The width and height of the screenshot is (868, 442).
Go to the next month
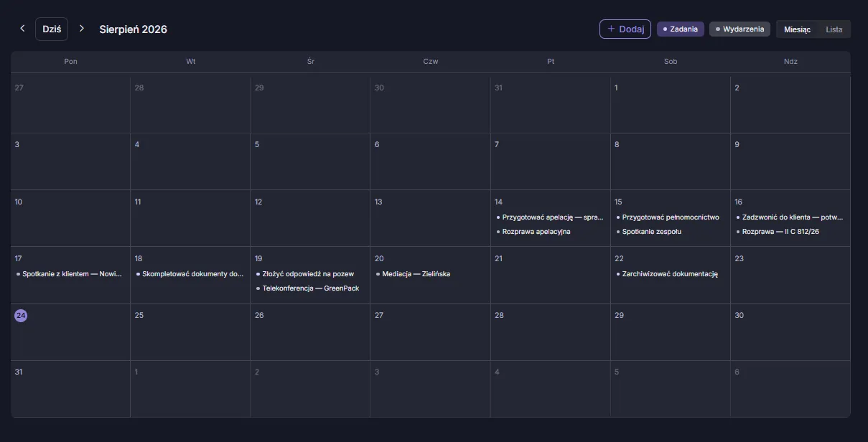tap(81, 29)
